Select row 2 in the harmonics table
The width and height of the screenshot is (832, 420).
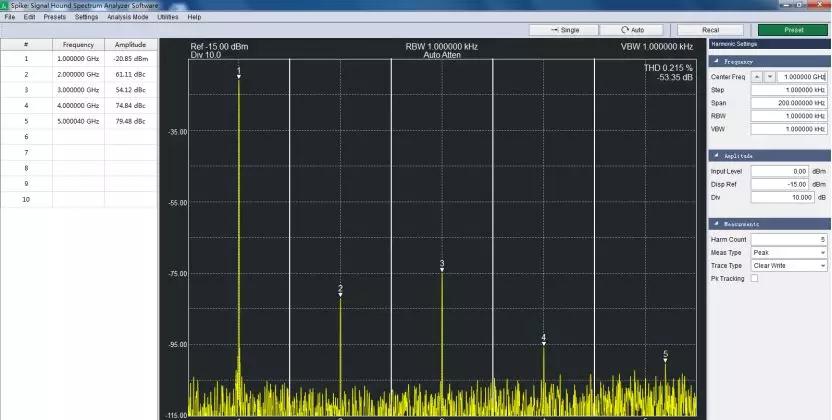pos(78,75)
